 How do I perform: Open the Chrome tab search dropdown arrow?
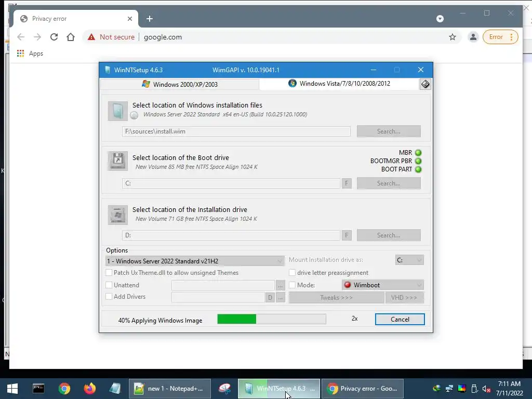440,19
